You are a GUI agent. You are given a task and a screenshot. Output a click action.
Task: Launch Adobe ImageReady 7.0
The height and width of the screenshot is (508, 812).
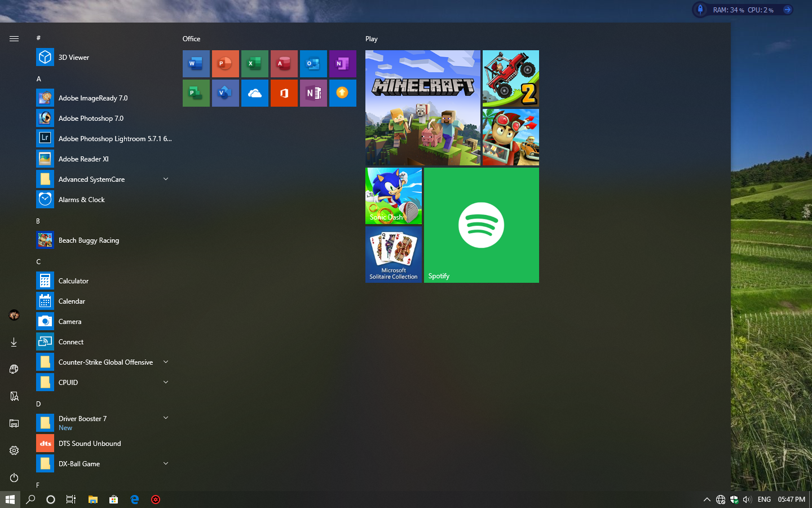pos(104,98)
